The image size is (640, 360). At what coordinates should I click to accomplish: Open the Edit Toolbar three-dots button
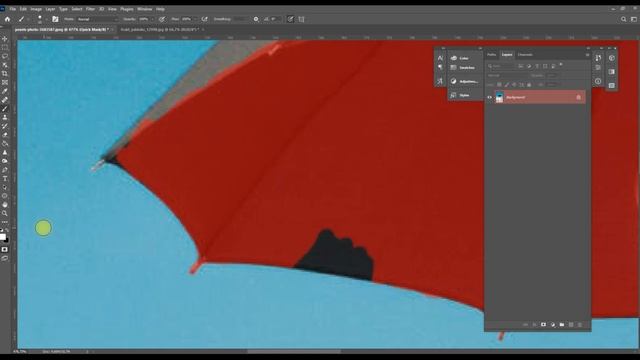pos(5,222)
